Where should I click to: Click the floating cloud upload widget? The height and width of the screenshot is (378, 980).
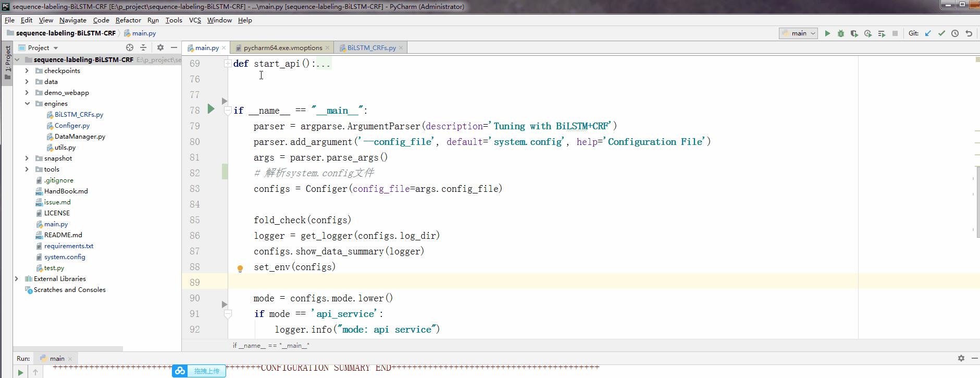coord(199,371)
